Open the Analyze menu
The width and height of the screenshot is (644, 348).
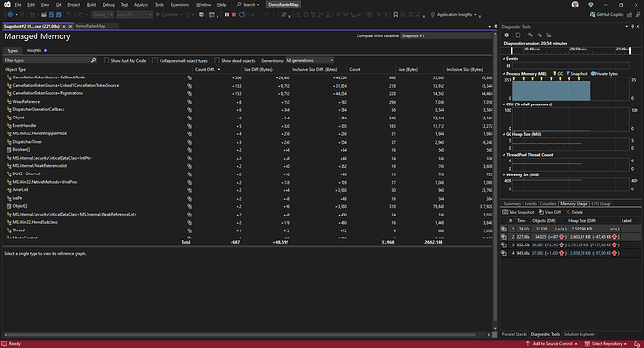pos(141,5)
